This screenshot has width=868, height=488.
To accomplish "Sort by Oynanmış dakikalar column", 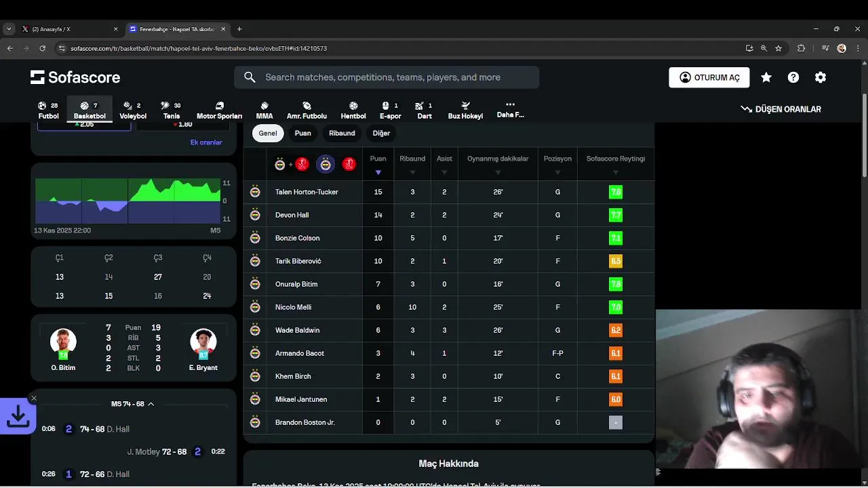I will click(x=498, y=164).
